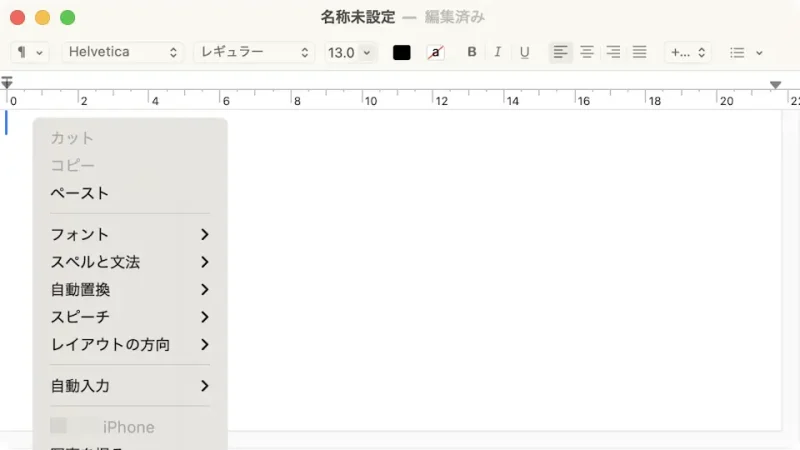
Task: Open the レギュラー typeface dropdown
Action: tap(254, 52)
